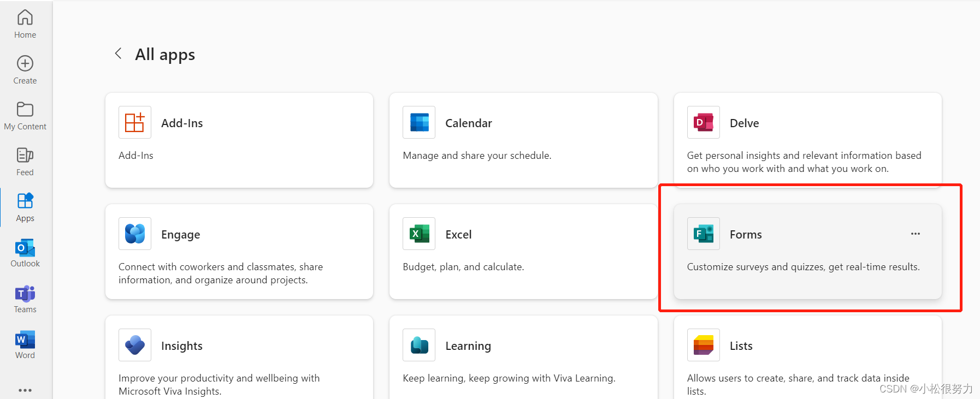Click the Calendar app icon
This screenshot has height=399, width=980.
(x=419, y=122)
